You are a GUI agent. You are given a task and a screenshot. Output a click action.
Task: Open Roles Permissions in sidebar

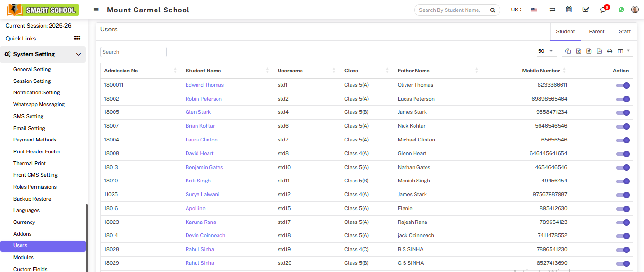[35, 187]
